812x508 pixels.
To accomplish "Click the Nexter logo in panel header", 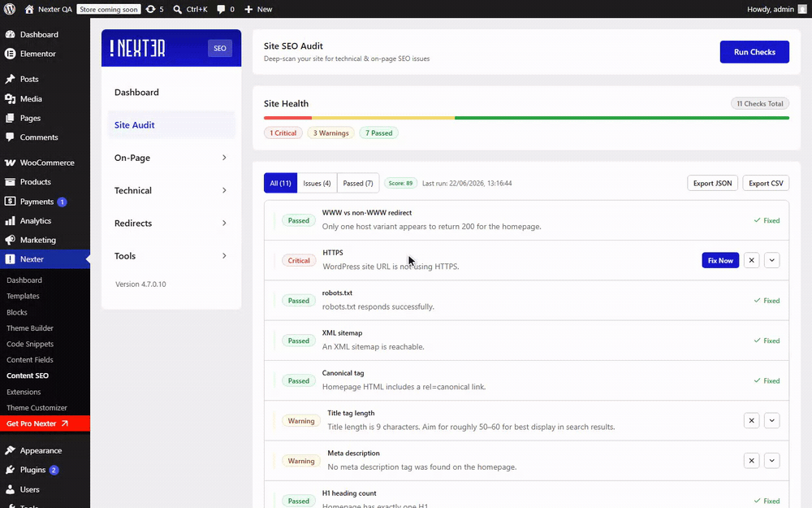I will 137,48.
